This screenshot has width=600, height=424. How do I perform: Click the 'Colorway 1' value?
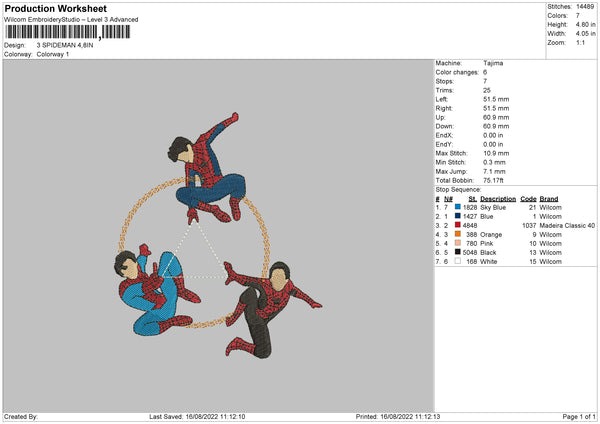[53, 54]
